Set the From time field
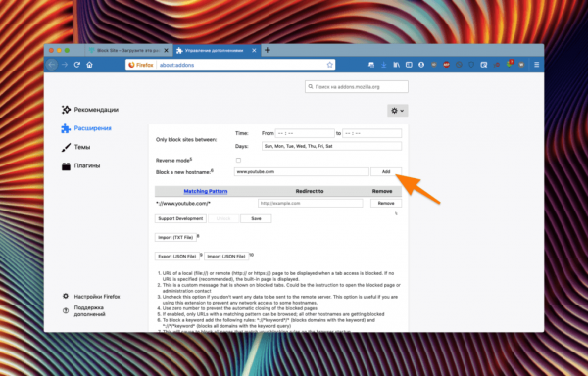Viewport: 588px width, 376px height. [305, 133]
